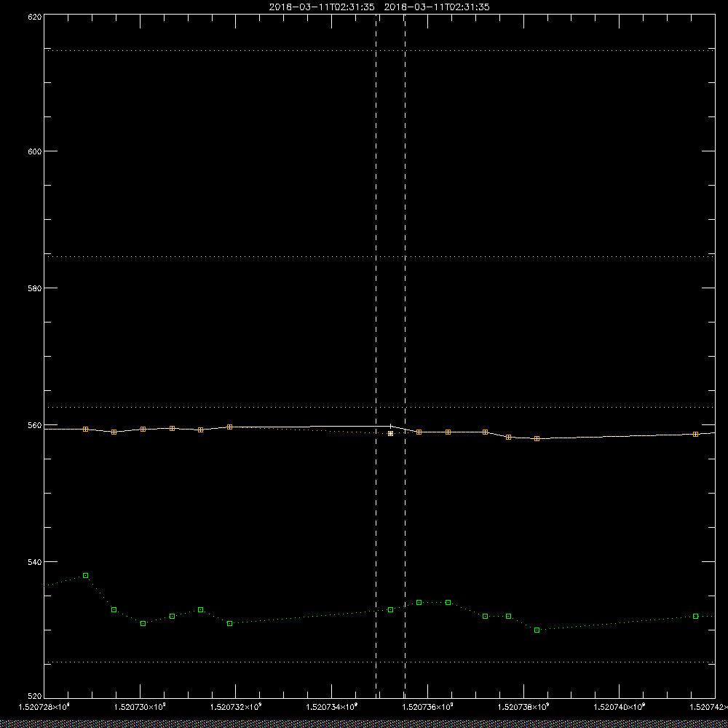Select the rightmost green square data marker
The image size is (728, 728).
[x=695, y=616]
